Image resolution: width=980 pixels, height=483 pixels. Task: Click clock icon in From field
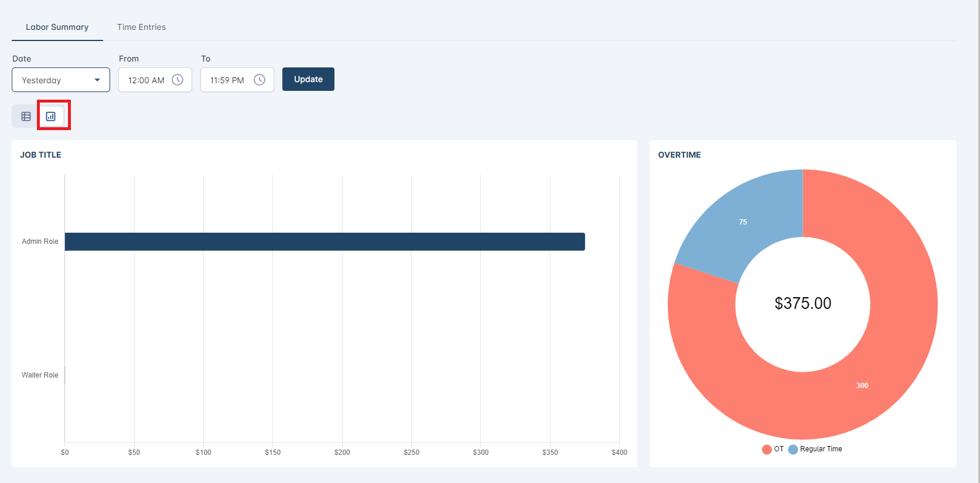point(177,80)
